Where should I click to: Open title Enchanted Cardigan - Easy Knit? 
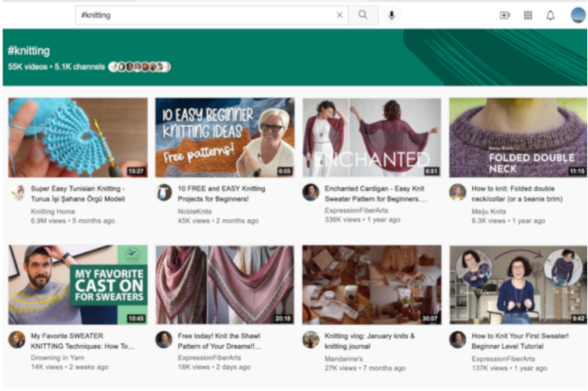pos(376,194)
